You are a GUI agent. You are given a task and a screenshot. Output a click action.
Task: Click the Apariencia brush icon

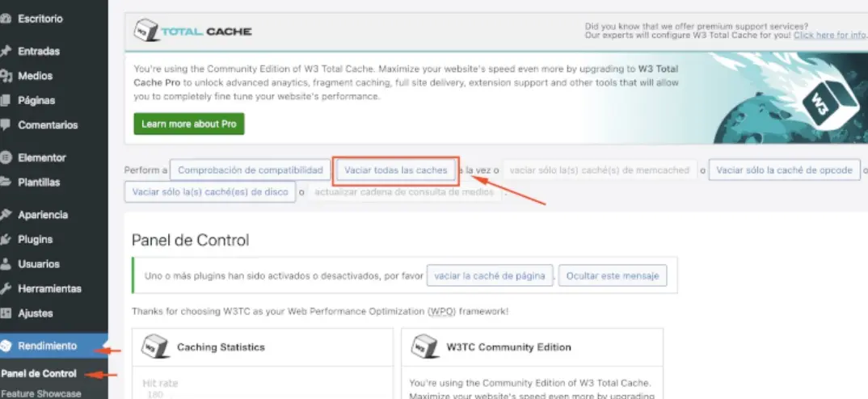click(5, 215)
